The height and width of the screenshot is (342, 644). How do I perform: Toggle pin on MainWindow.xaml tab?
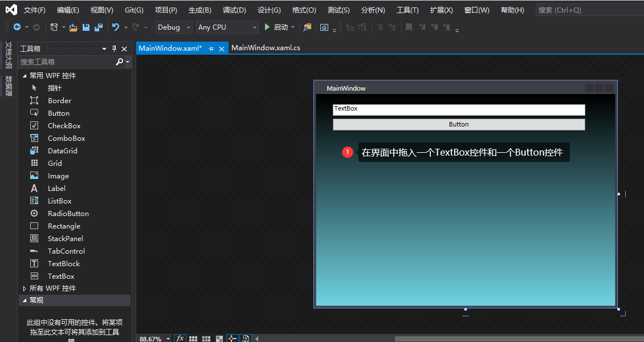click(x=211, y=48)
